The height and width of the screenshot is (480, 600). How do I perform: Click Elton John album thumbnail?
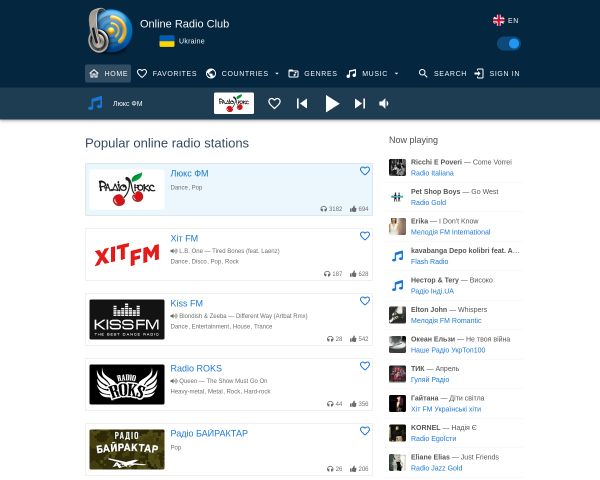(x=397, y=315)
